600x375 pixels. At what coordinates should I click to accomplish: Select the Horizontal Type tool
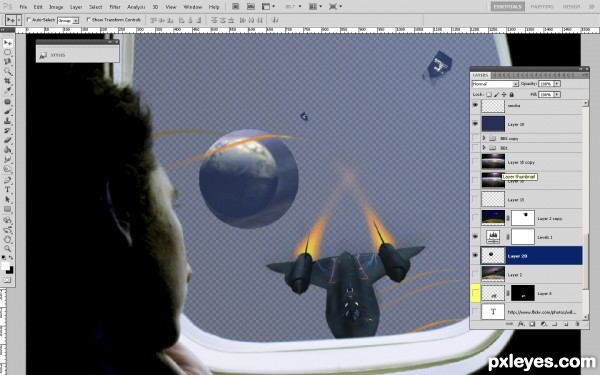7,190
